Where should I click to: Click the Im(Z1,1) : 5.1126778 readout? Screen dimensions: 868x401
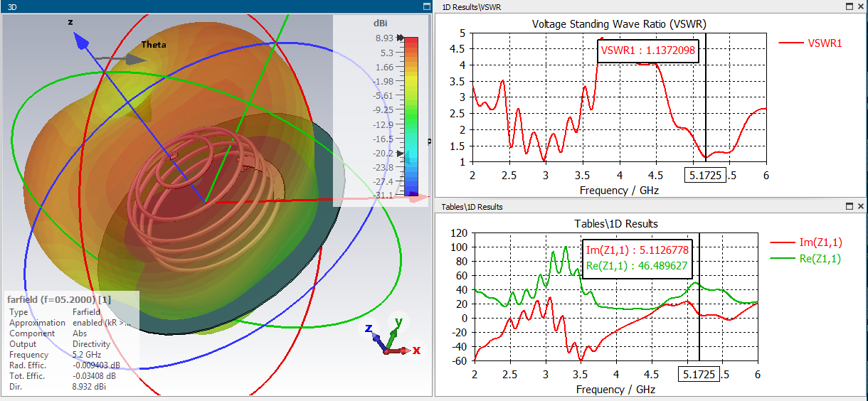tap(637, 249)
